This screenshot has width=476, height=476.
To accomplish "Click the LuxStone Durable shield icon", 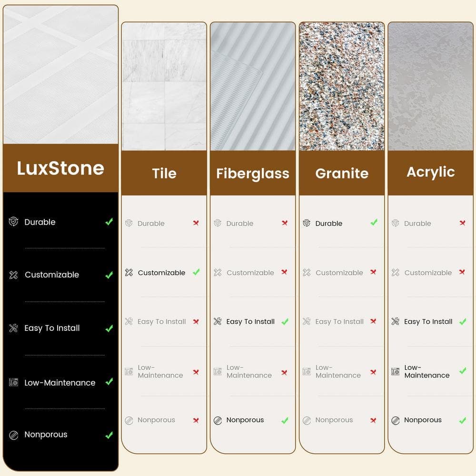I will 13,222.
